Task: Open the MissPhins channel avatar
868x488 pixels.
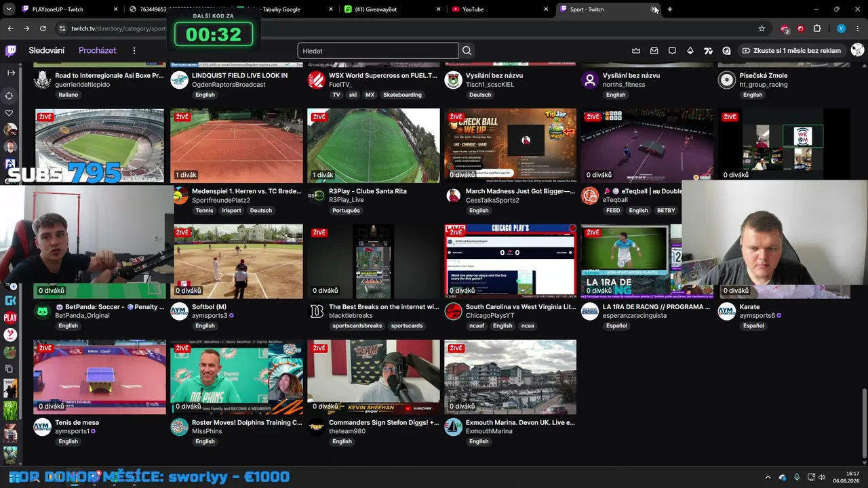Action: click(x=179, y=427)
